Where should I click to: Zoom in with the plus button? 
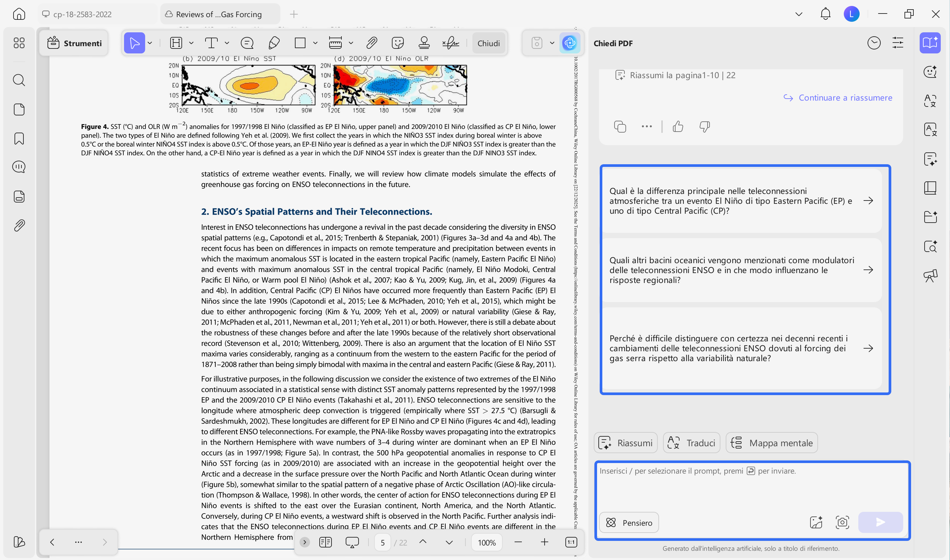(544, 543)
